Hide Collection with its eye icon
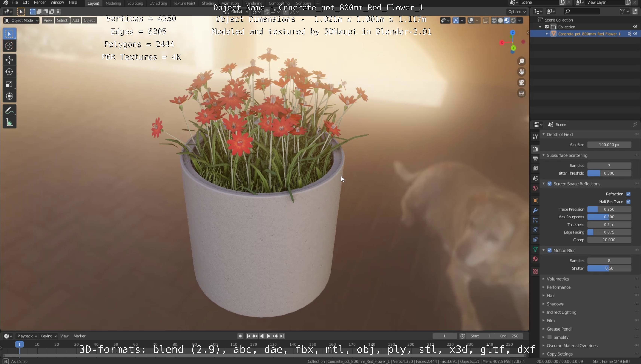The height and width of the screenshot is (364, 641). point(635,27)
